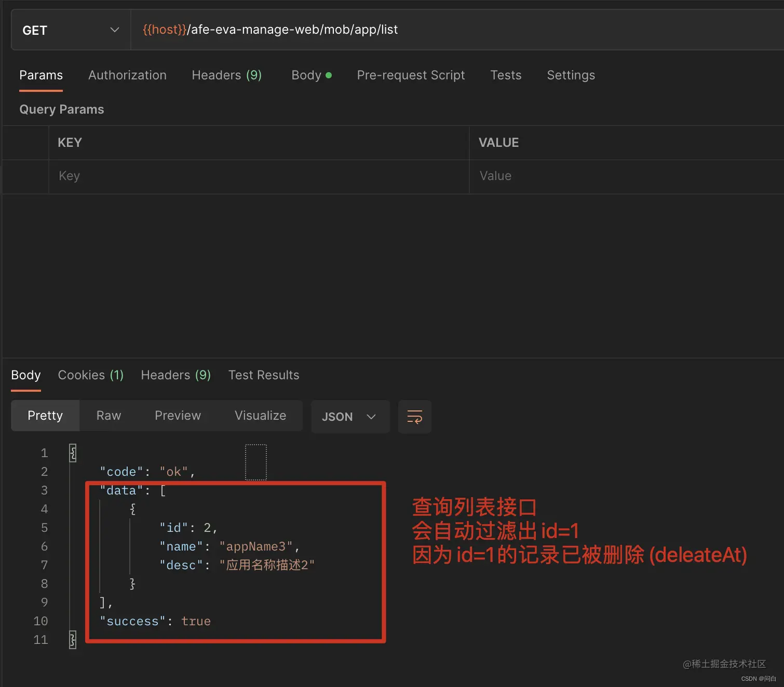Click the request URL field

pyautogui.click(x=363, y=30)
